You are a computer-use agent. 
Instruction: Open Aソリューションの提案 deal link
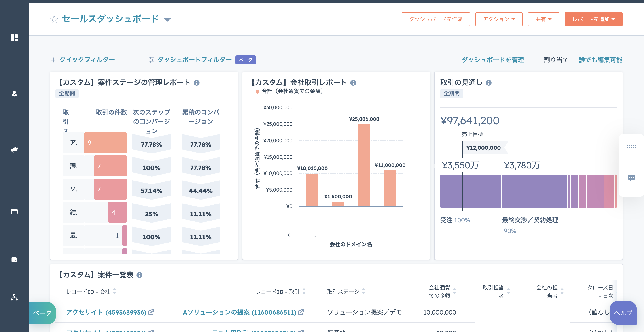coord(239,312)
